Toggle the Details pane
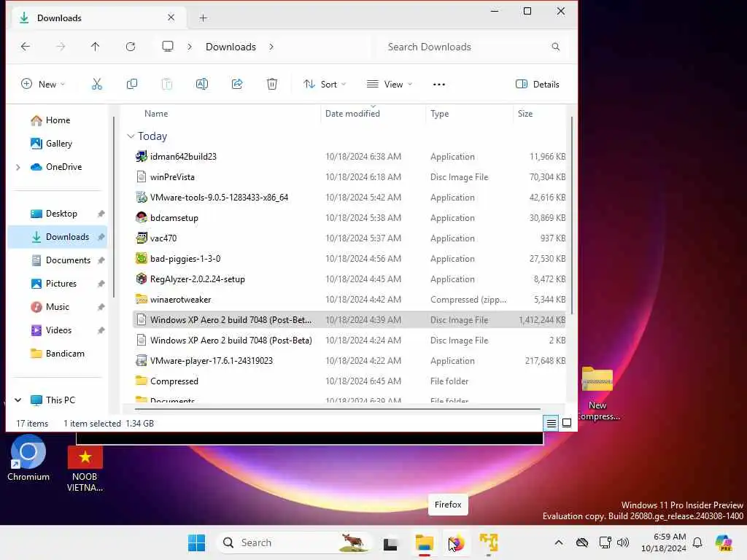Image resolution: width=747 pixels, height=560 pixels. coord(538,85)
